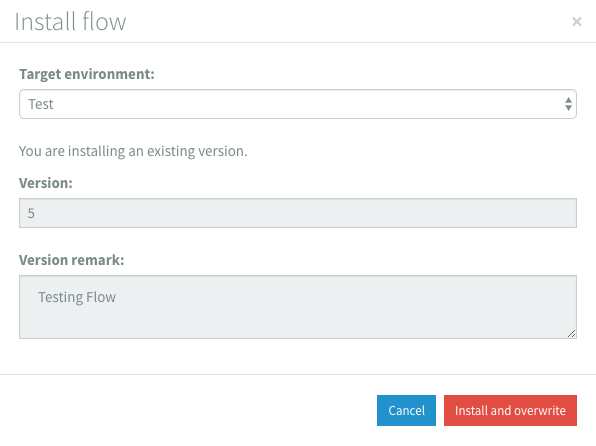Click inside the Version remark textarea
596x446 pixels.
click(x=298, y=307)
